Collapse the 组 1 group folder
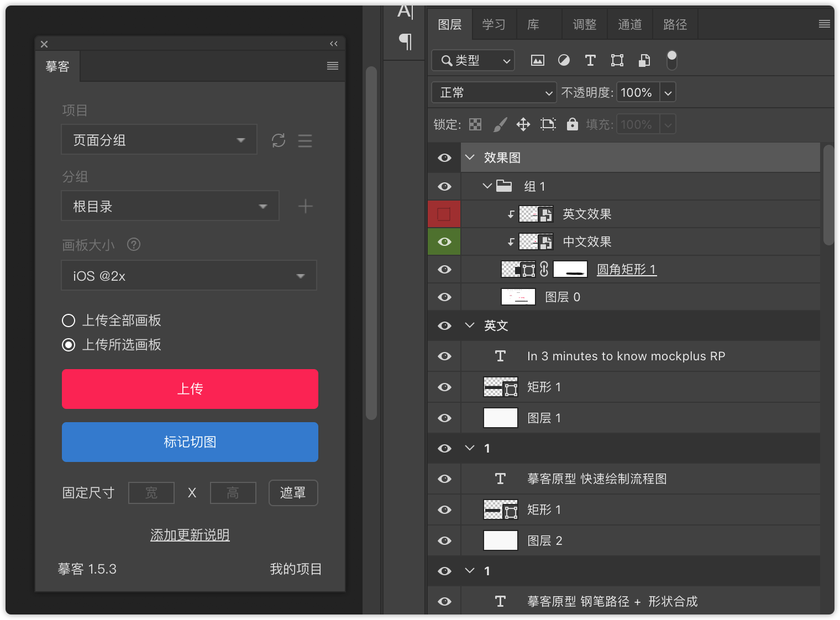Screen dimensions: 840x620 click(x=487, y=186)
